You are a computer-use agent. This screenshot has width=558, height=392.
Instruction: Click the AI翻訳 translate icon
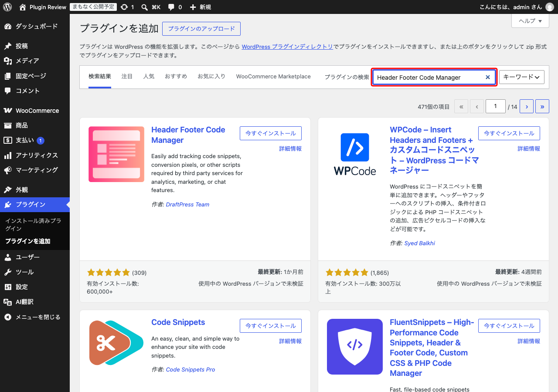[8, 302]
